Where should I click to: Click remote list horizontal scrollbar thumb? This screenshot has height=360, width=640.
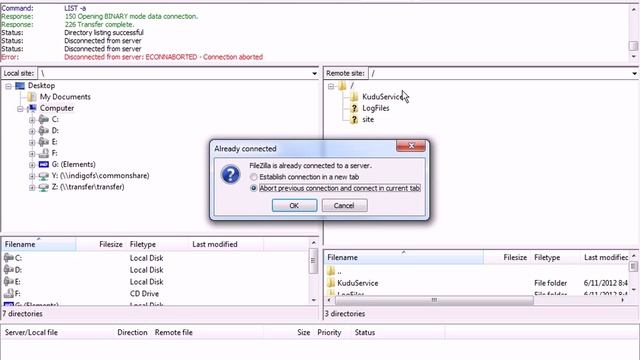coord(434,300)
